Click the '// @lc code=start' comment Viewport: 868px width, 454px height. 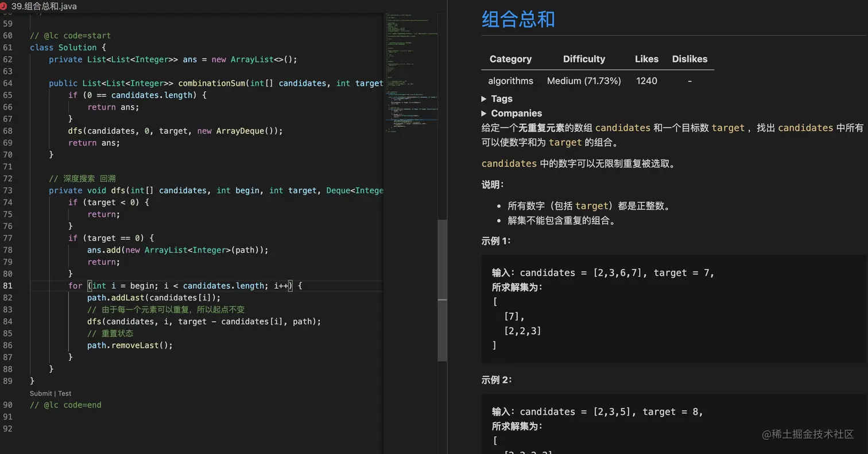(70, 36)
